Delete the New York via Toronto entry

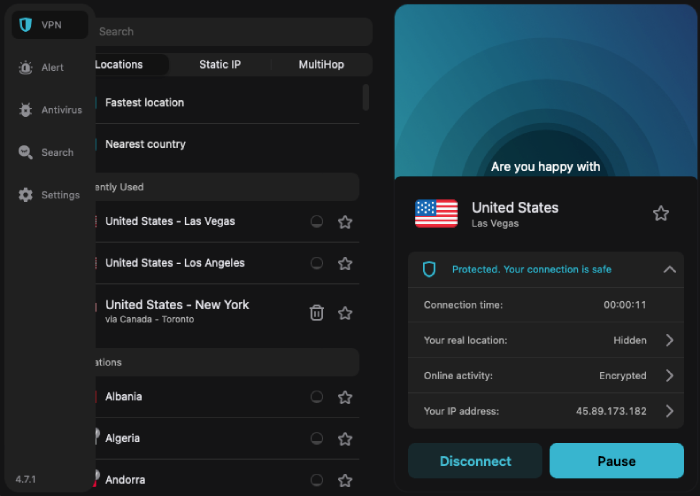click(317, 313)
